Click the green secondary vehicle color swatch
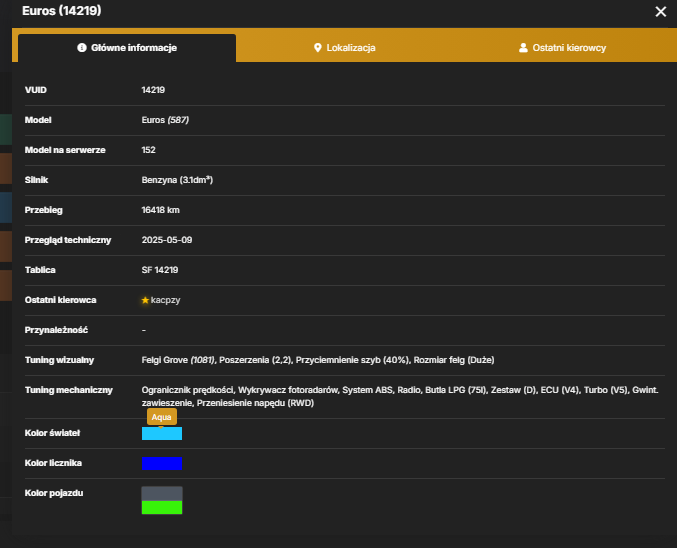 (x=162, y=507)
